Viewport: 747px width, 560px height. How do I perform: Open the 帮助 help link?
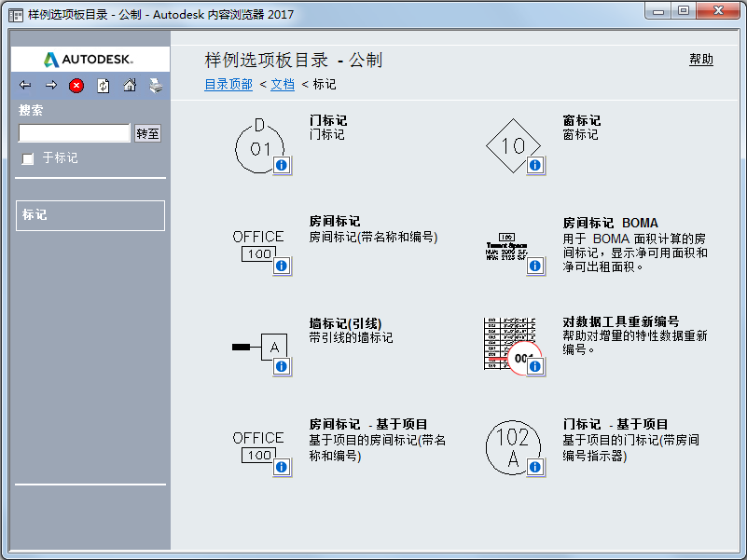pos(701,60)
